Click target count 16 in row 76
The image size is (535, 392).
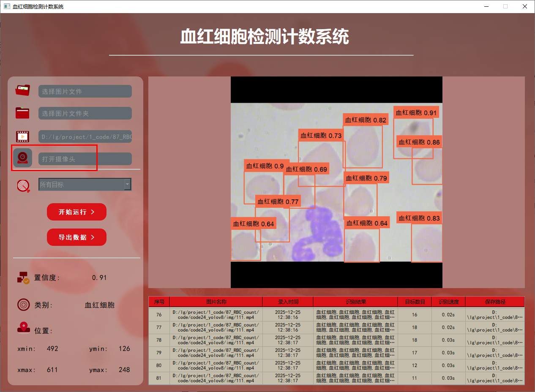[x=415, y=315]
